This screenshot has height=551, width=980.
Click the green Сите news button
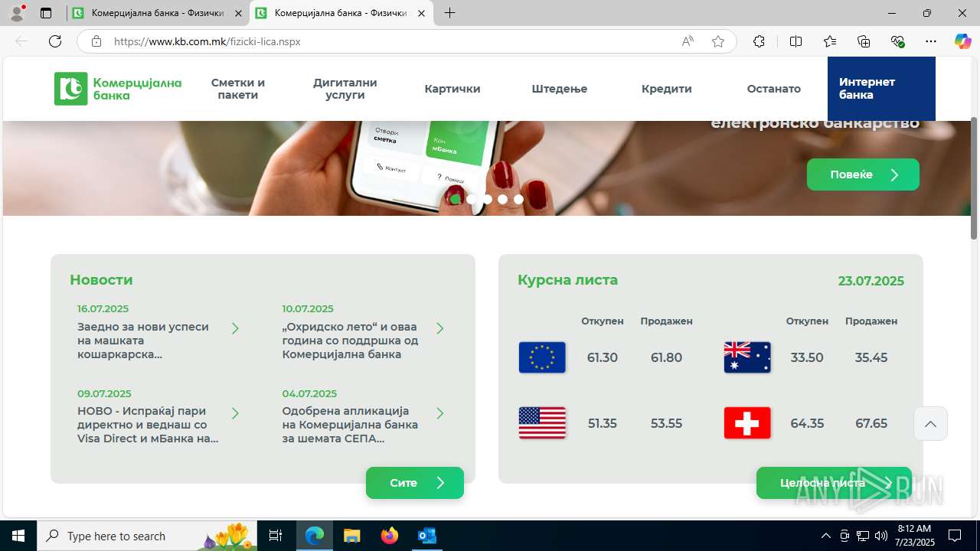pyautogui.click(x=415, y=483)
